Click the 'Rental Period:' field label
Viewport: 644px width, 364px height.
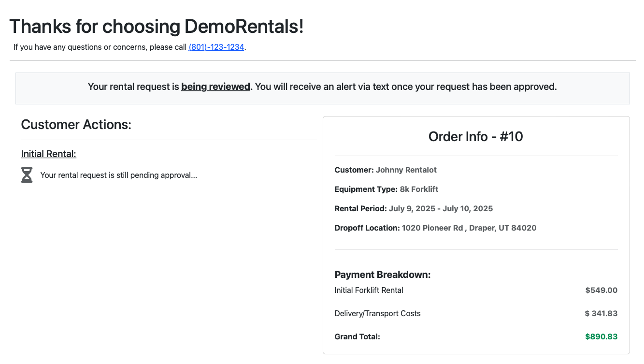click(361, 209)
